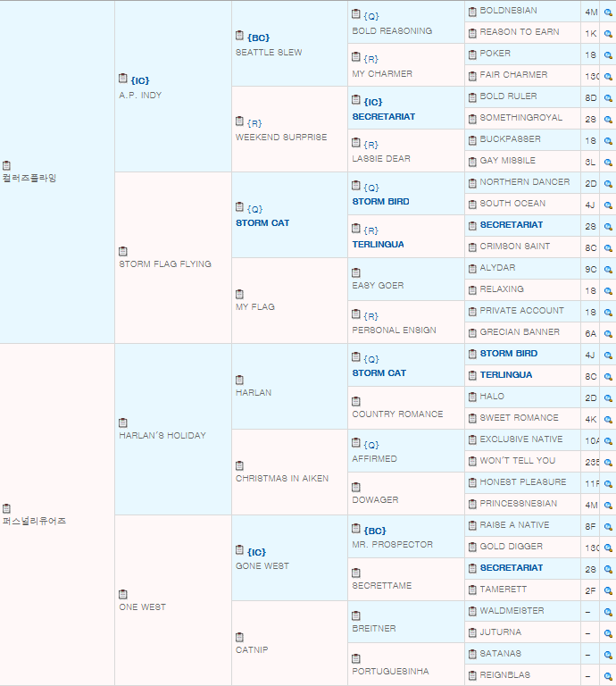Select the HONEST PLEASURE name
The width and height of the screenshot is (616, 686).
[523, 482]
